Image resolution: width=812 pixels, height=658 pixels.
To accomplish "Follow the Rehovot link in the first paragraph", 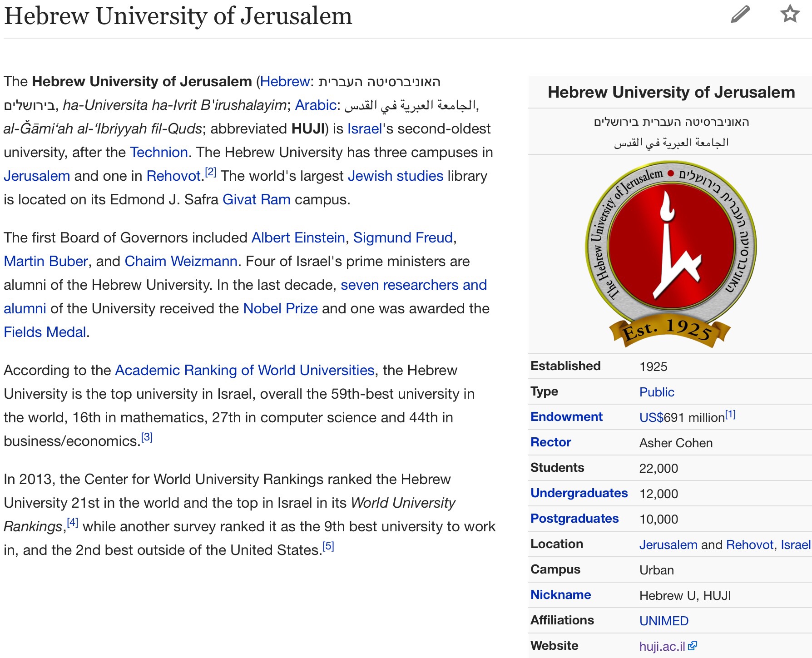I will [x=173, y=176].
